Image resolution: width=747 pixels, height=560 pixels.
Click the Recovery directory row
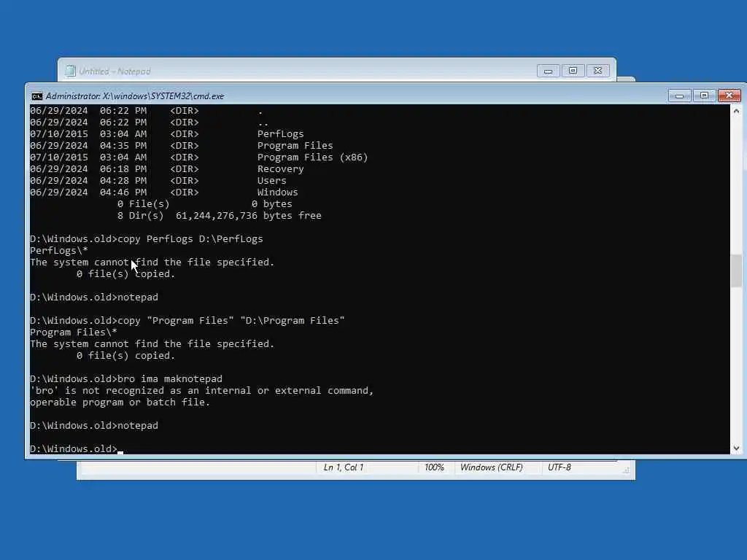click(167, 169)
